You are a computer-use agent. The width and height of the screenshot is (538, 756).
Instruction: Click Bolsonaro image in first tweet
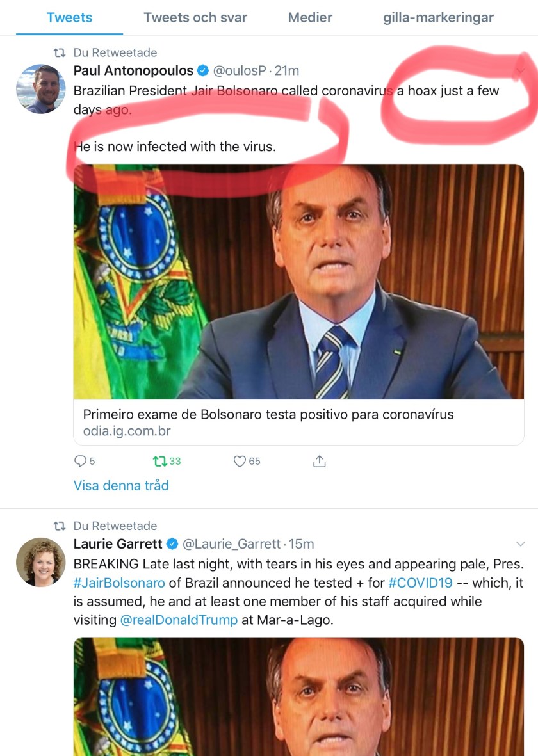point(298,282)
